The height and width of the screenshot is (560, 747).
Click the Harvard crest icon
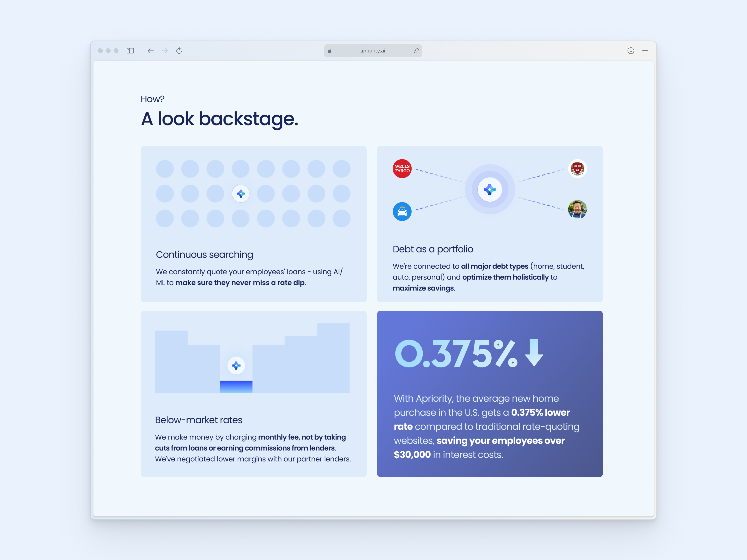[x=577, y=168]
